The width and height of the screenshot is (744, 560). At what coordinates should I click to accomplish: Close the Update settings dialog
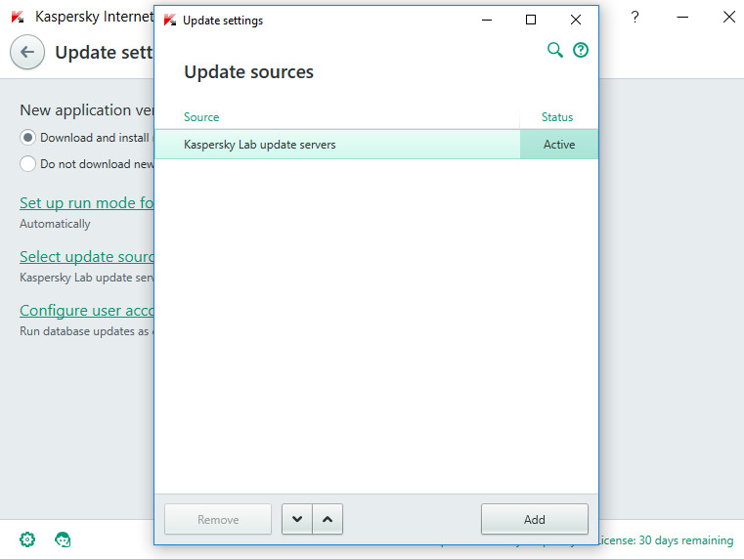(x=576, y=20)
